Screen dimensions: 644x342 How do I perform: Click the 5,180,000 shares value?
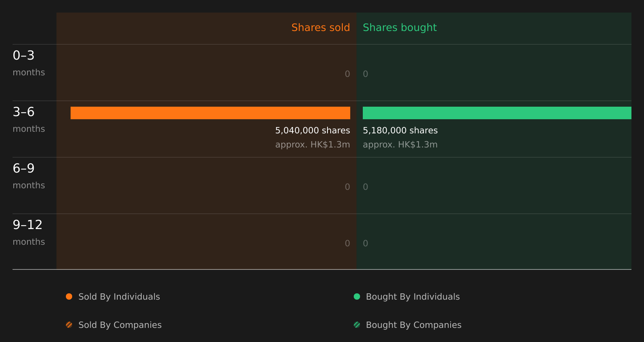click(400, 131)
